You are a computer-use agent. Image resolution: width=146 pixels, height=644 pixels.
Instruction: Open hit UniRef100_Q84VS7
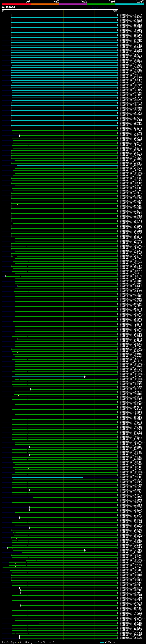pyautogui.click(x=131, y=17)
